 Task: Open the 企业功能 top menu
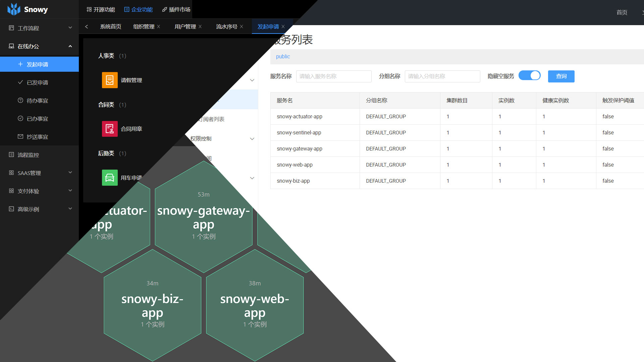click(x=139, y=10)
